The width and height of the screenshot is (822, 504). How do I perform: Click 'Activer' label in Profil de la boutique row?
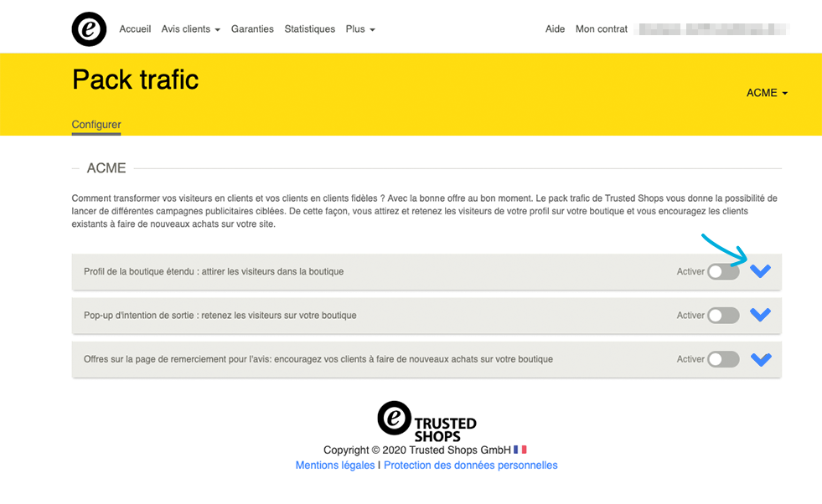point(690,272)
